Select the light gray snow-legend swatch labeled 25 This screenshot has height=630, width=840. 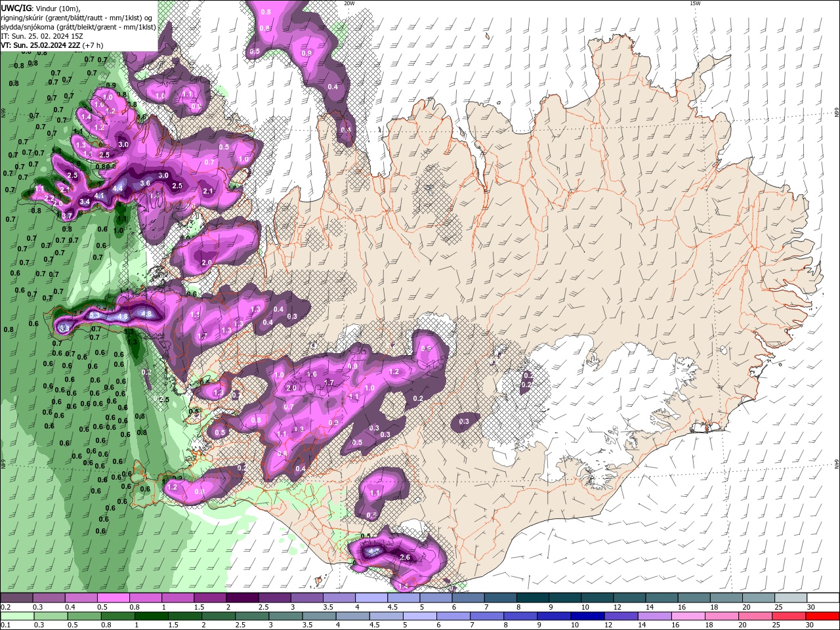point(791,598)
